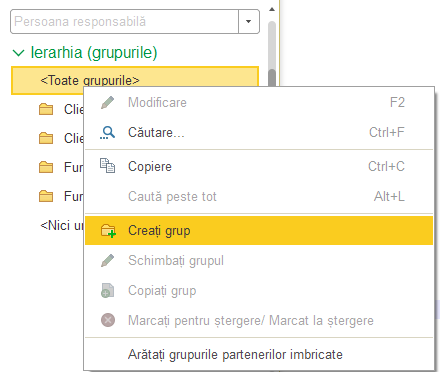Viewport: 440px width, 372px height.
Task: Collapse the Ierarhia (grupurile) section
Action: 18,53
